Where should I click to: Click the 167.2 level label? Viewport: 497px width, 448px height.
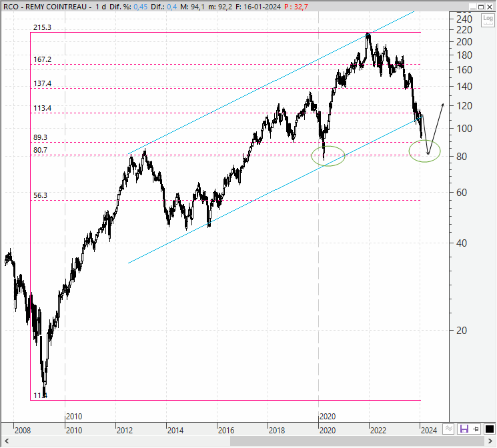[x=42, y=59]
